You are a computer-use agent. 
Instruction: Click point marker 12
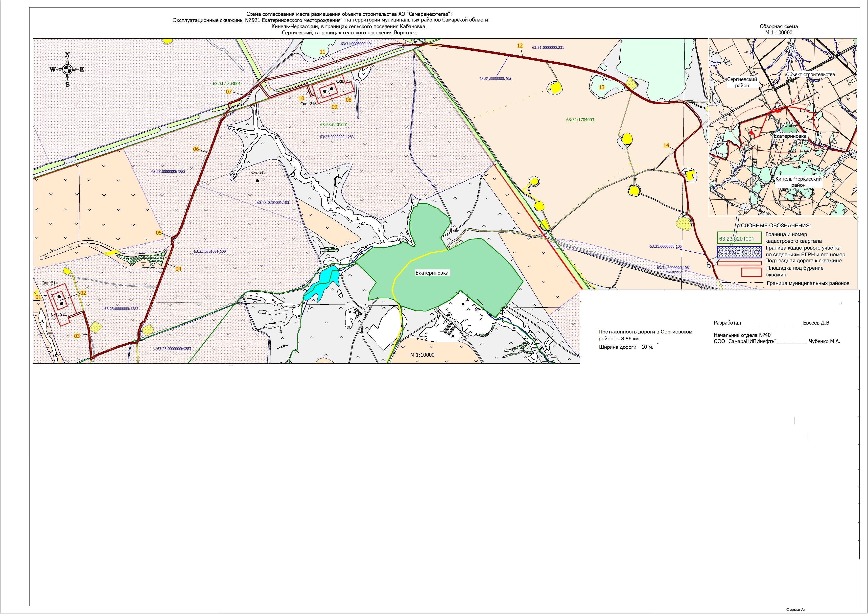click(520, 45)
